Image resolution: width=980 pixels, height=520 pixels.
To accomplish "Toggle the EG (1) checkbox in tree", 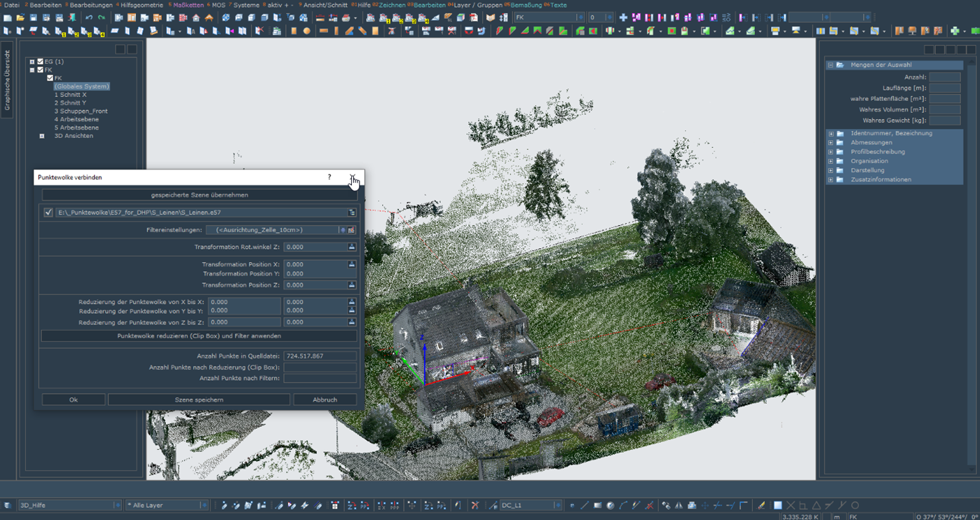I will point(41,62).
